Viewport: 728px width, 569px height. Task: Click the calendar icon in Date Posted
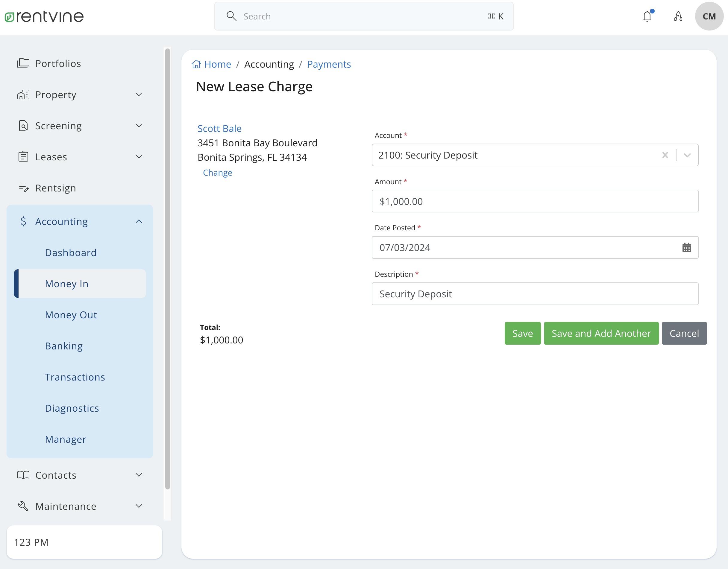coord(686,247)
